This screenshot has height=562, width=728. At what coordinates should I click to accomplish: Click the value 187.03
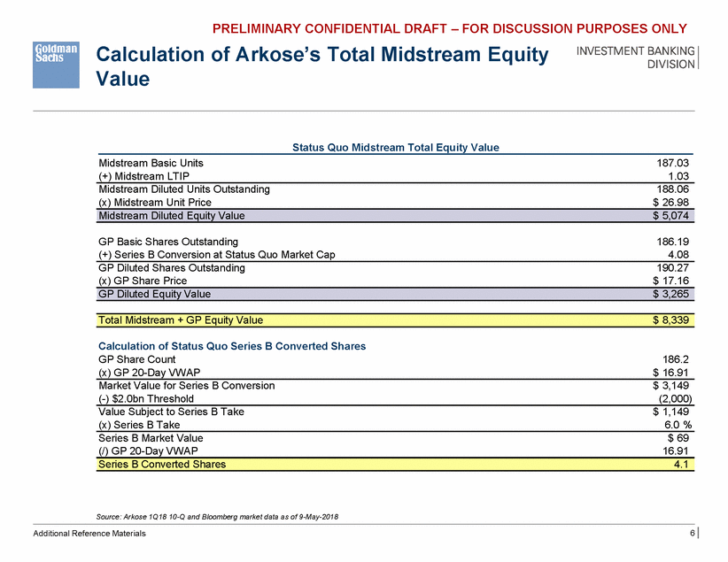[673, 163]
